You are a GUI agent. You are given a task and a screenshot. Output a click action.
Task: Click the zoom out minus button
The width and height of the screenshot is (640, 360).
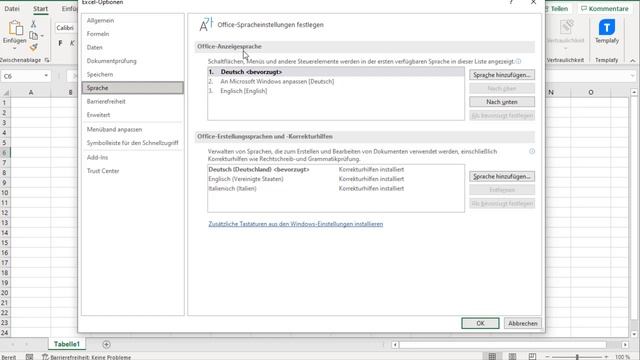547,357
